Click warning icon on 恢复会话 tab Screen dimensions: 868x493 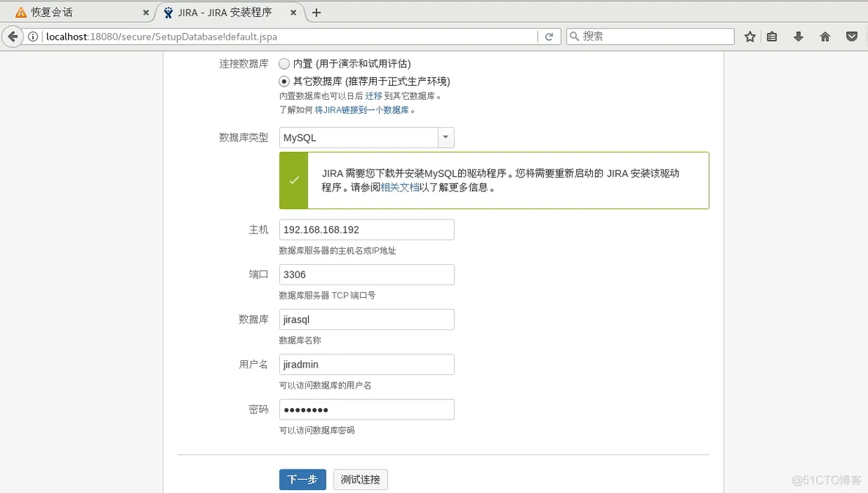click(21, 12)
